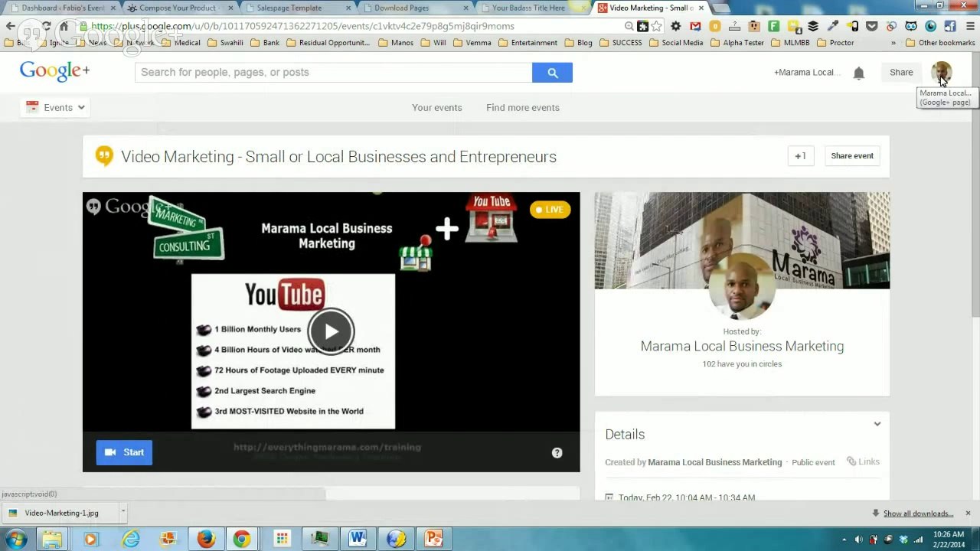Open the Find more events tab

(x=523, y=107)
